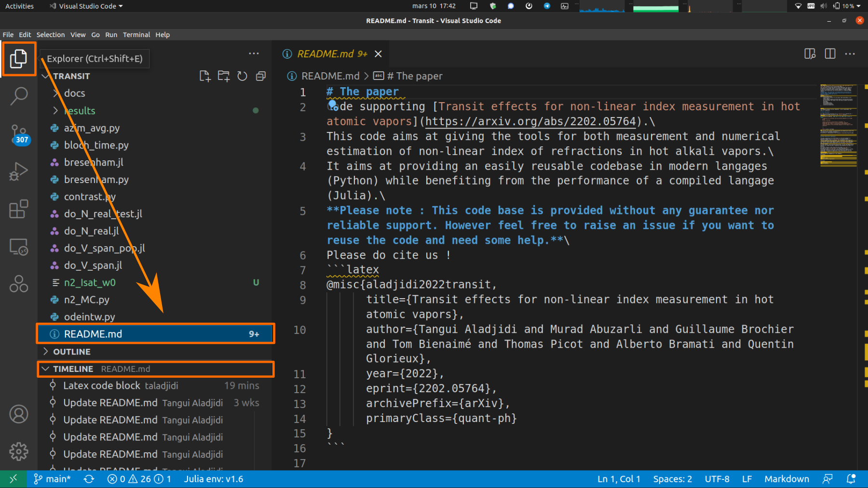Open the Extensions view
Image resolution: width=868 pixels, height=488 pixels.
[x=18, y=210]
